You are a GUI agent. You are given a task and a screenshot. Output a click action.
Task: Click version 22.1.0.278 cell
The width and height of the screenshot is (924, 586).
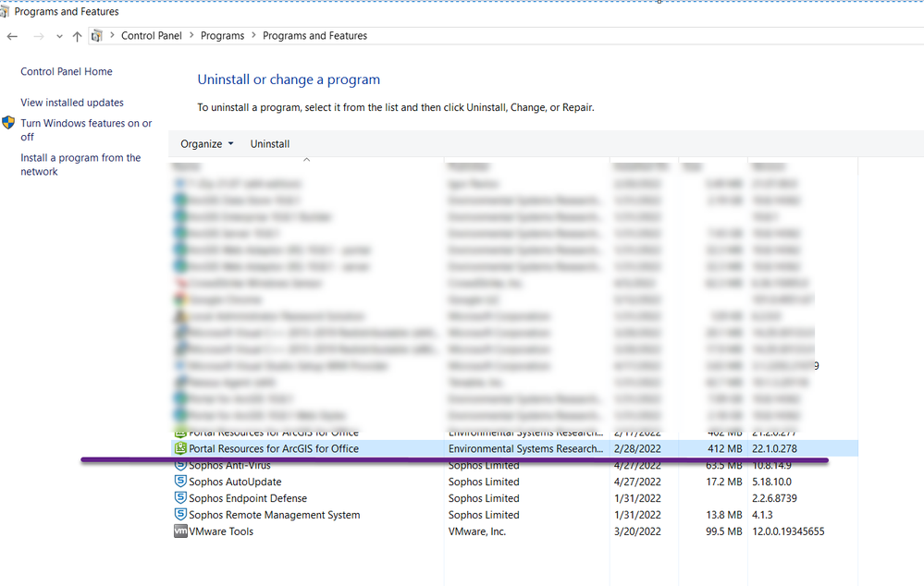[x=774, y=448]
